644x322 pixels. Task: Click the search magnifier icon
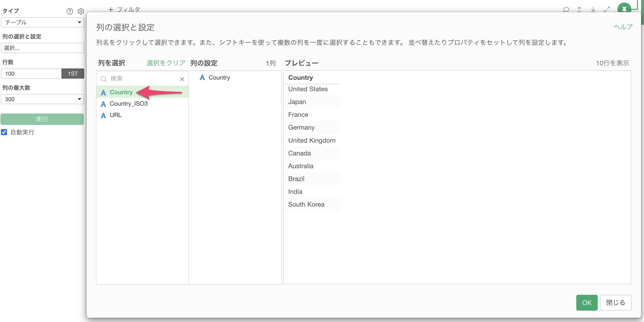coord(104,79)
